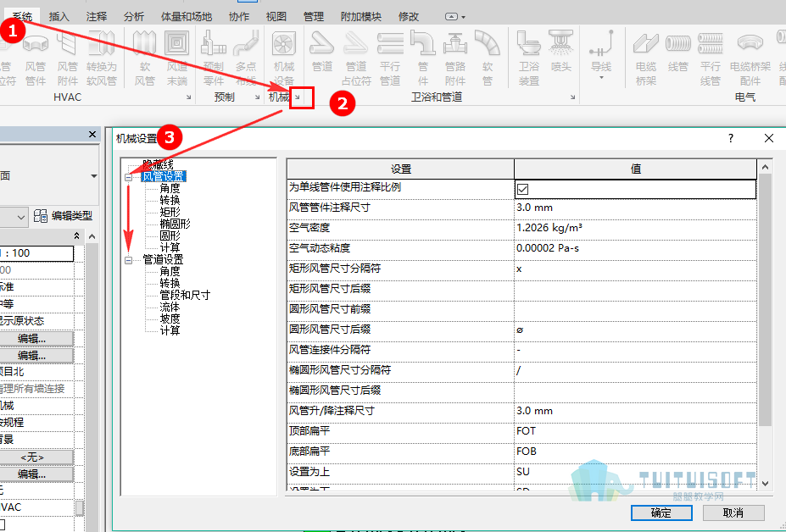The height and width of the screenshot is (532, 786).
Task: Select 圆形 under 风管设置
Action: pyautogui.click(x=170, y=236)
